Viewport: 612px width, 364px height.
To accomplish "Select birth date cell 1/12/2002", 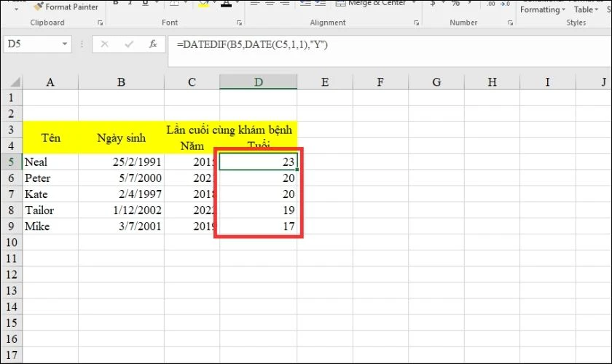I will click(x=121, y=210).
